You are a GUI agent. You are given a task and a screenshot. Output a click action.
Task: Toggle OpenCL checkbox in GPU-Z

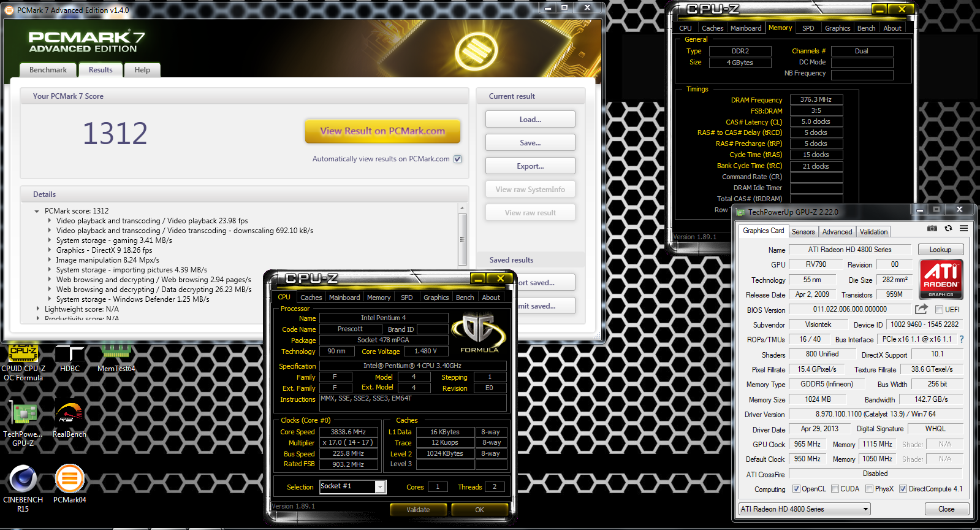796,489
